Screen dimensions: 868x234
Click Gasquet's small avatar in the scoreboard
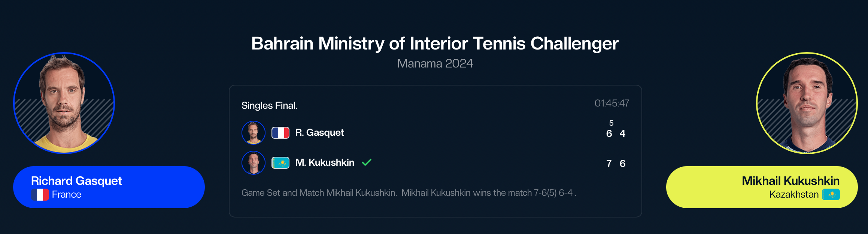pyautogui.click(x=254, y=133)
